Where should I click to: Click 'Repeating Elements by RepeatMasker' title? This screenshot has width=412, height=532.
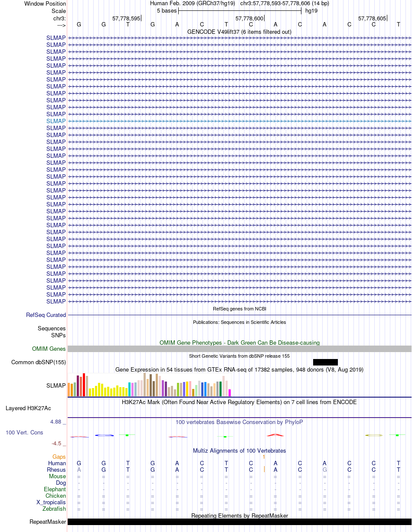[x=239, y=516]
